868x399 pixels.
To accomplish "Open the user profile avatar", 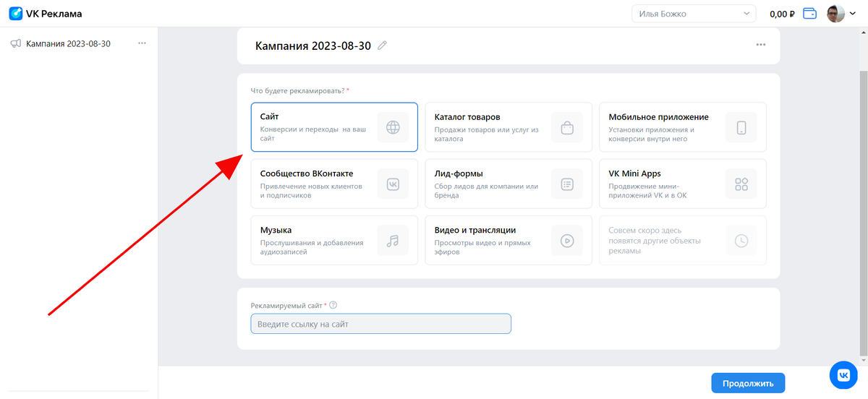I will pos(835,13).
